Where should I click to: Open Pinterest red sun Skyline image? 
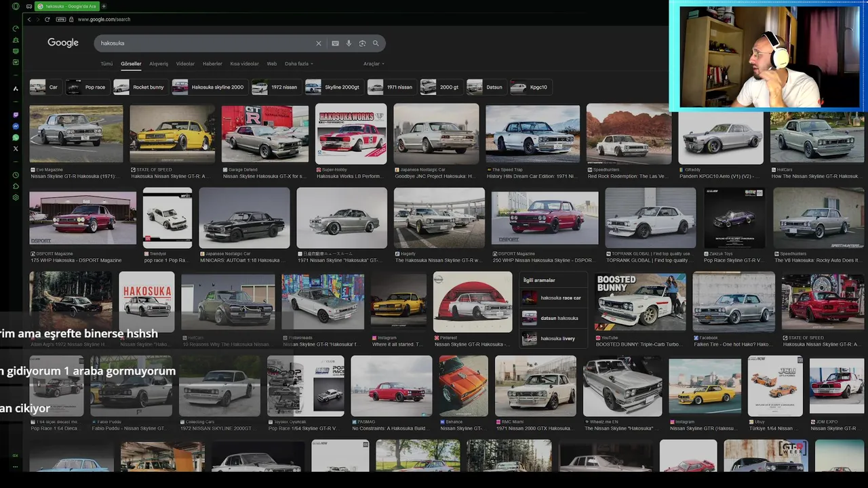(473, 302)
